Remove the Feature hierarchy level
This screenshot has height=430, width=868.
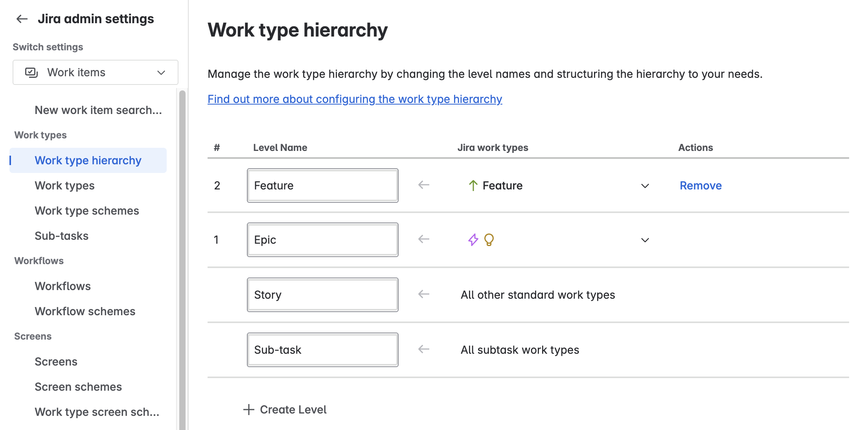click(x=701, y=186)
